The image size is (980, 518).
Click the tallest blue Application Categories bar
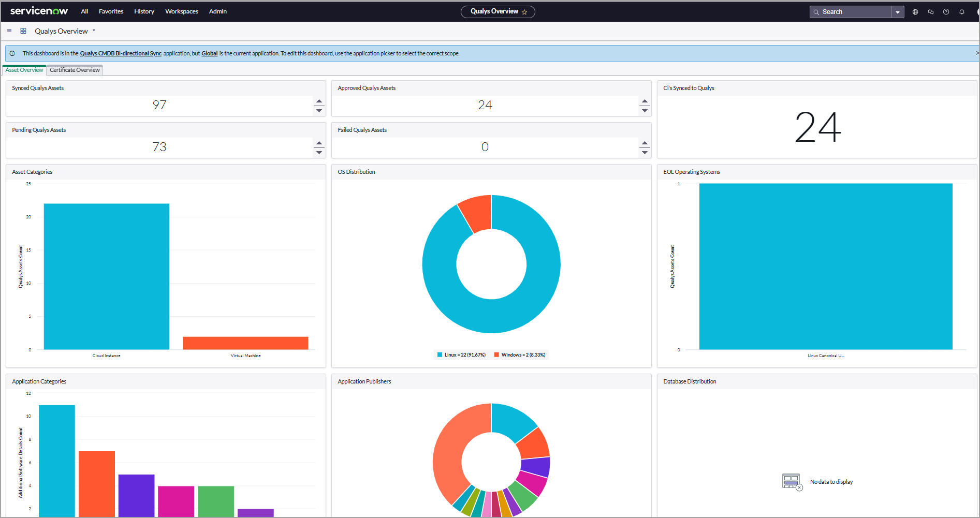(x=57, y=461)
